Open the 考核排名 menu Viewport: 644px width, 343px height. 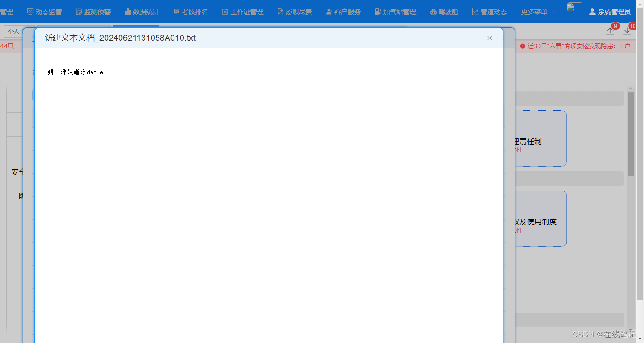[190, 12]
